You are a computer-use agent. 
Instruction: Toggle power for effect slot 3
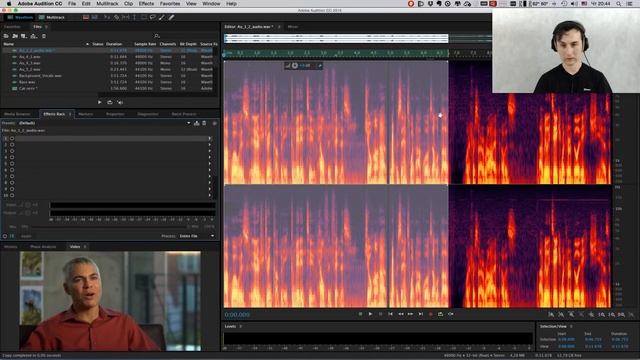tap(12, 151)
